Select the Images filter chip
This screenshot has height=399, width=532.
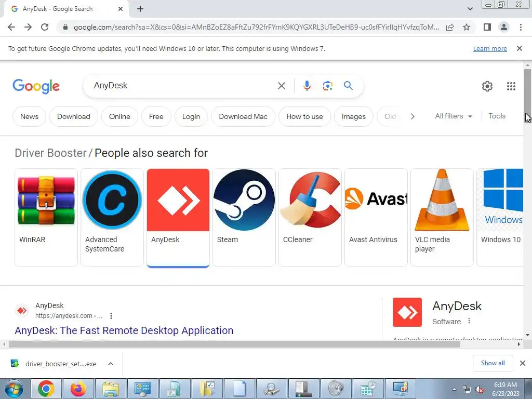point(353,116)
